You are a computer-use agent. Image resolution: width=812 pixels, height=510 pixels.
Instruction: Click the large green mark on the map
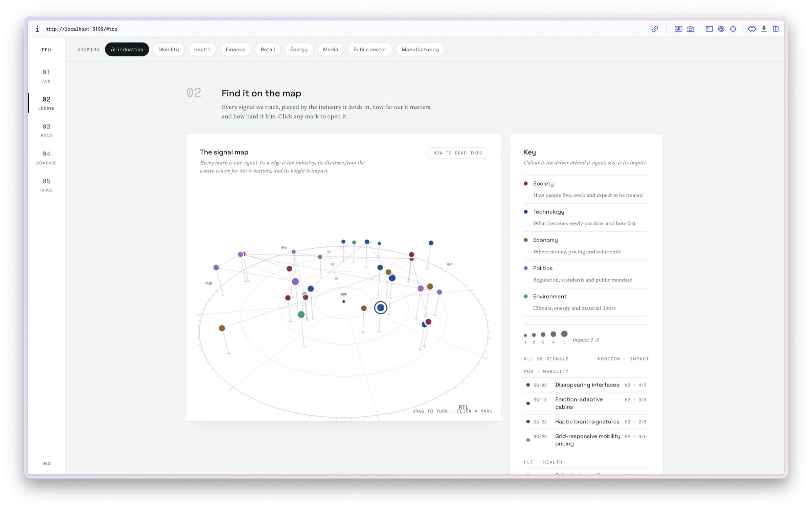tap(301, 315)
